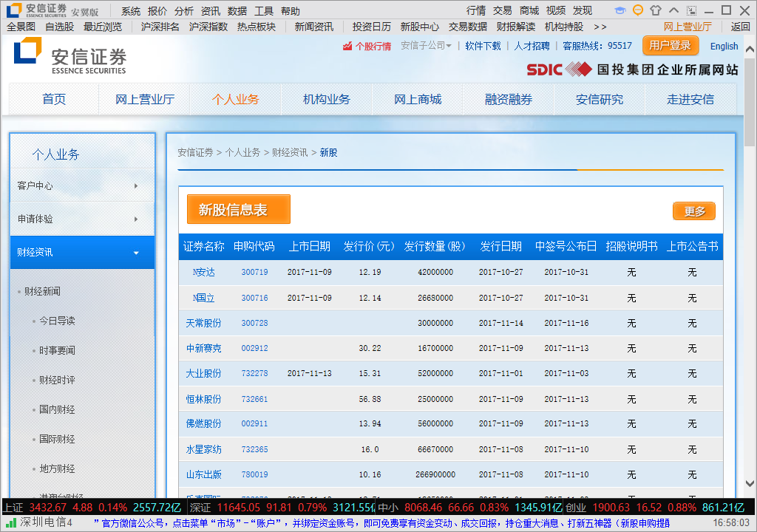Click the scrollbar down arrow
757x532 pixels.
coord(750,483)
